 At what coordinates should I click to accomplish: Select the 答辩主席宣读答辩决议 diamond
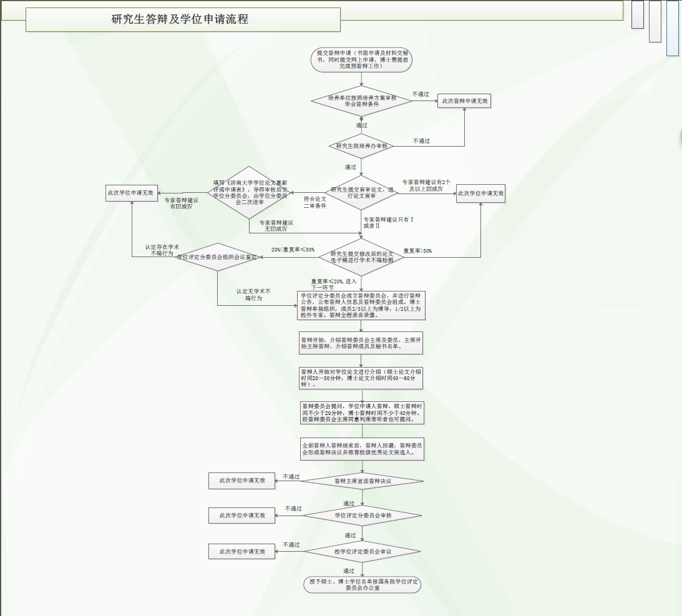[x=363, y=481]
